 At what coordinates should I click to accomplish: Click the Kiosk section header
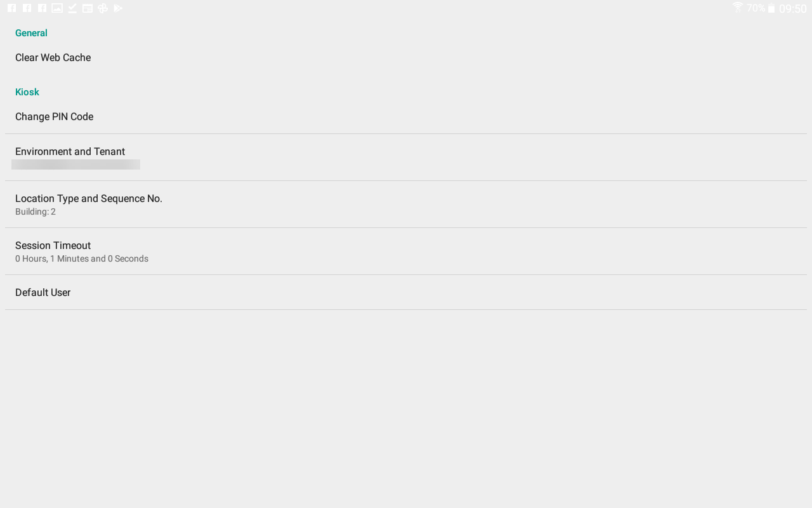pos(27,92)
